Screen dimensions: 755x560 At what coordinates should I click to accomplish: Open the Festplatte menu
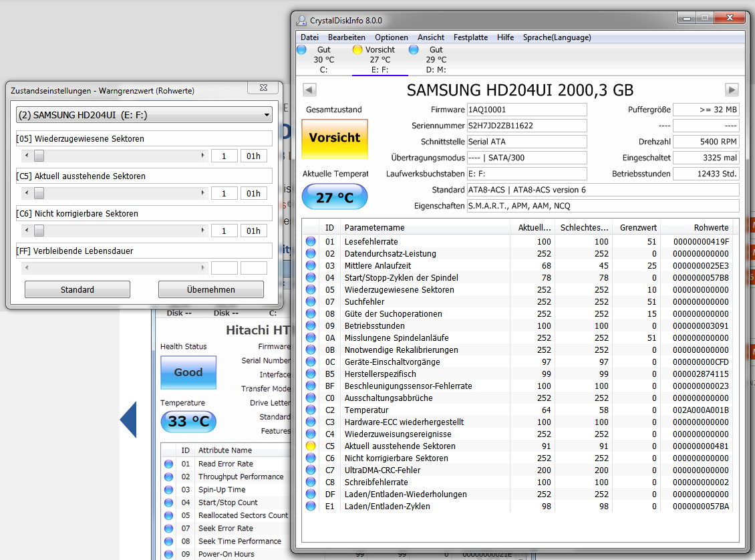click(x=470, y=37)
